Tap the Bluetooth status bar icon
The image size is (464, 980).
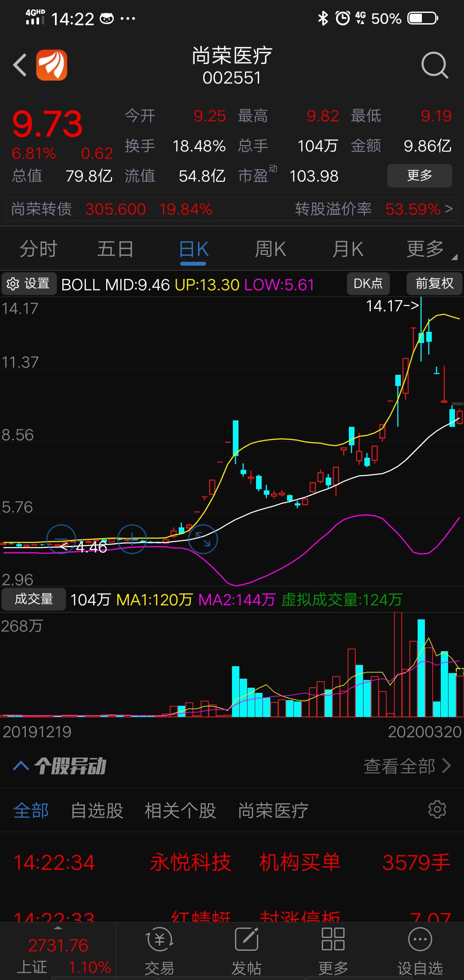click(x=323, y=18)
